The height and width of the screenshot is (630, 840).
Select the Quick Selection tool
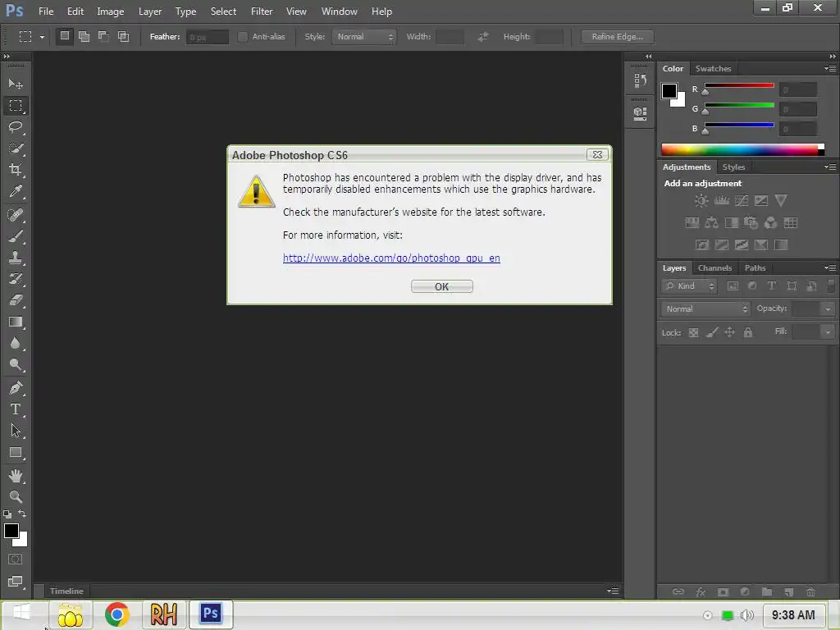tap(16, 148)
